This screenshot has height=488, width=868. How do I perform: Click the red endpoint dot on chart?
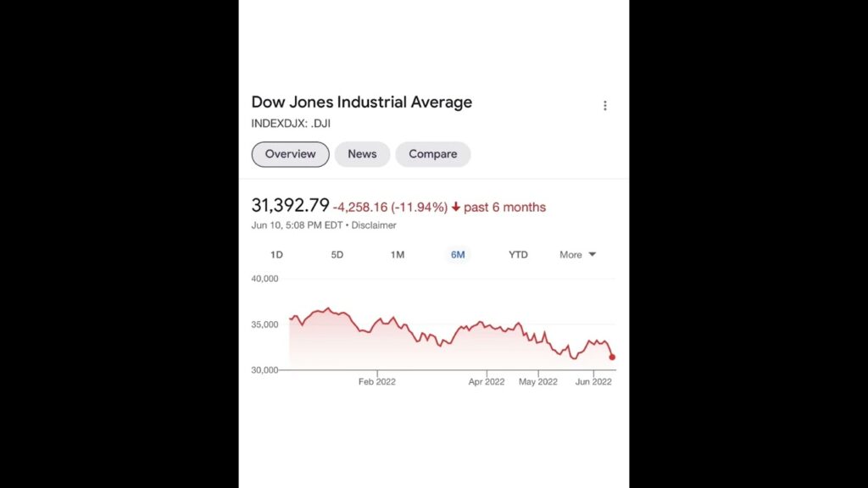(612, 357)
